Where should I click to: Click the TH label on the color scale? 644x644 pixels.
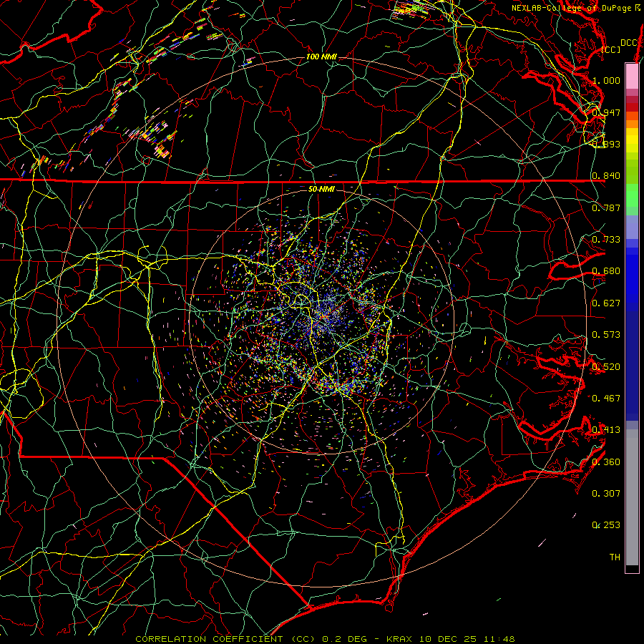[615, 557]
